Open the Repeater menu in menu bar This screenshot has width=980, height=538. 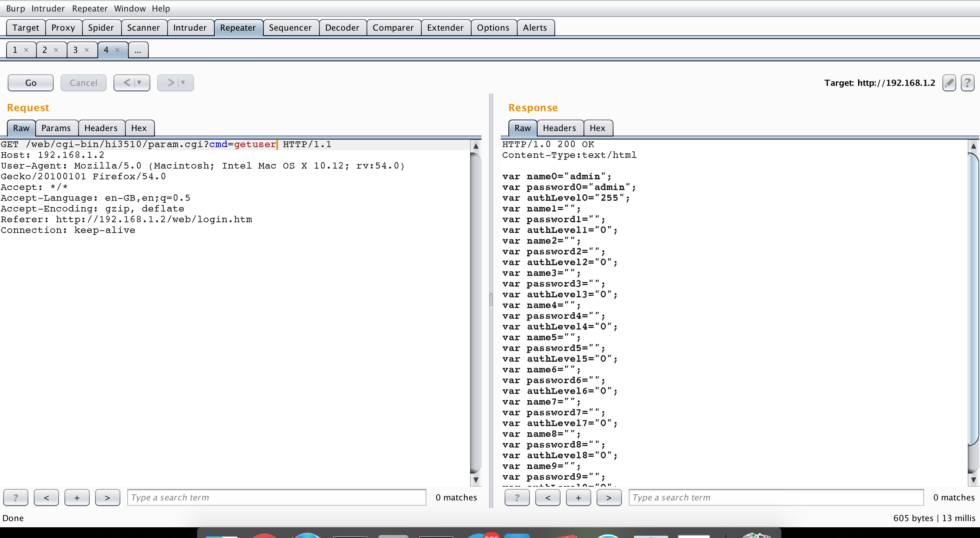(90, 8)
